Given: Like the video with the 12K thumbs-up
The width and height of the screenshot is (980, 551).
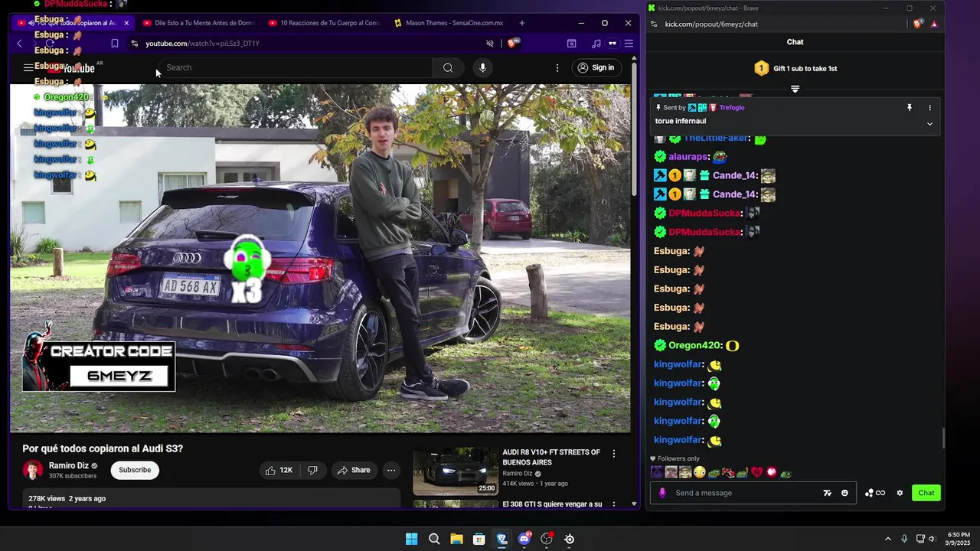Looking at the screenshot, I should (279, 470).
